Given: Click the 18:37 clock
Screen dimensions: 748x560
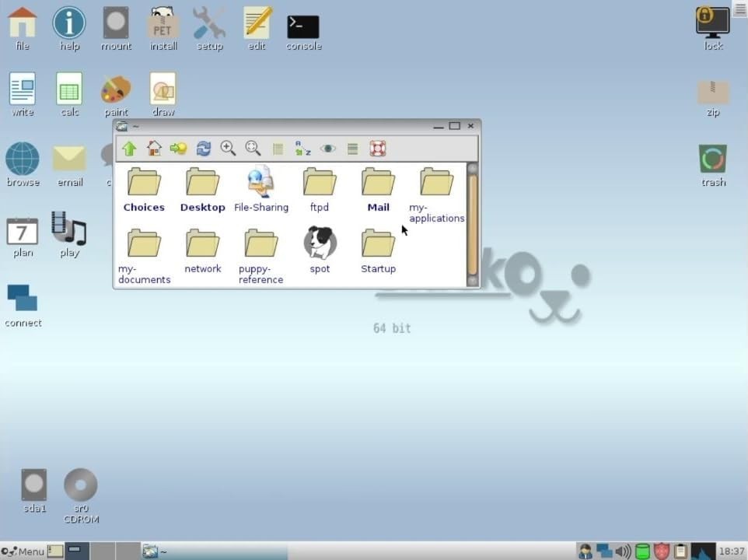Looking at the screenshot, I should click(x=732, y=551).
